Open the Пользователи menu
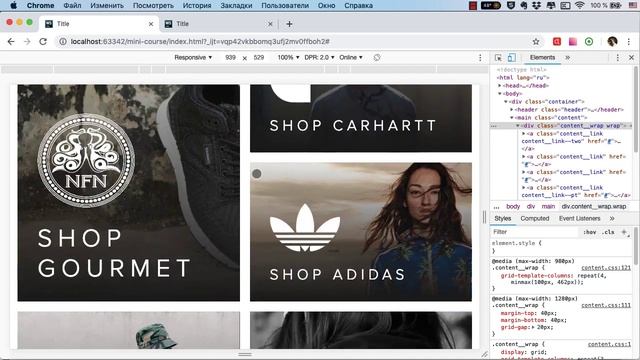 (285, 5)
